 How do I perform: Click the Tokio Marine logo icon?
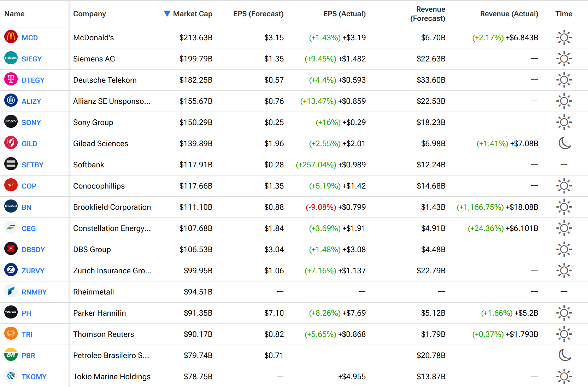11,376
